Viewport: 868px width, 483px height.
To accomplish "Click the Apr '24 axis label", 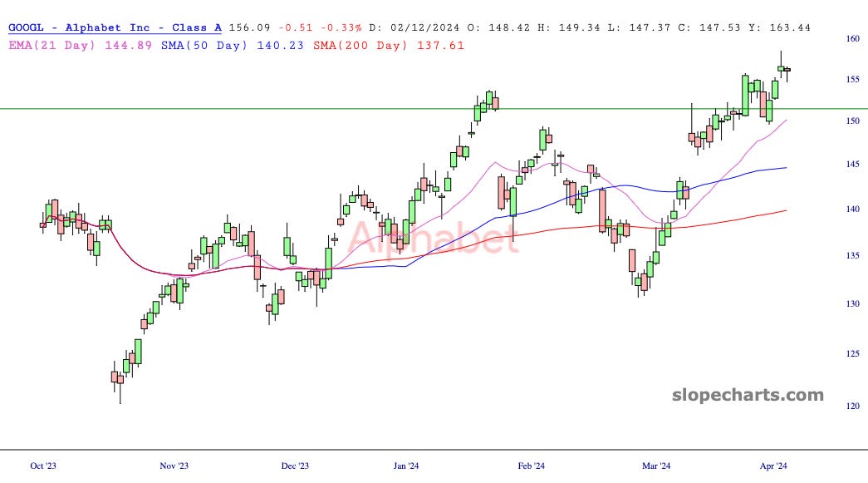I will (773, 466).
